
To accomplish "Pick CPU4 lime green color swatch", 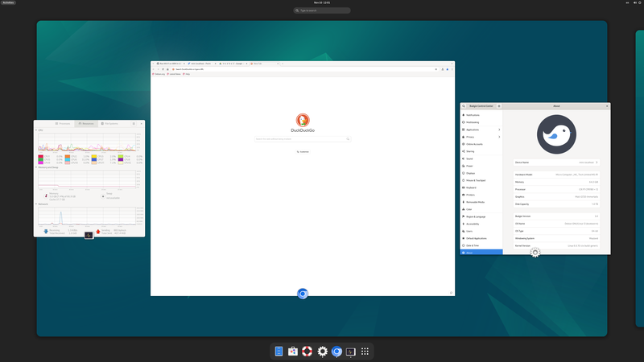I will (x=121, y=156).
